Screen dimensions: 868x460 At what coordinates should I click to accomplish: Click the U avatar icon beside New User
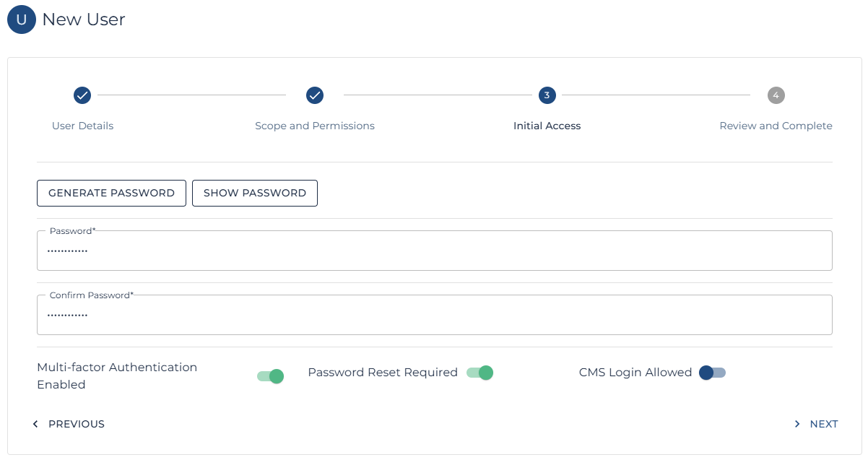[22, 19]
